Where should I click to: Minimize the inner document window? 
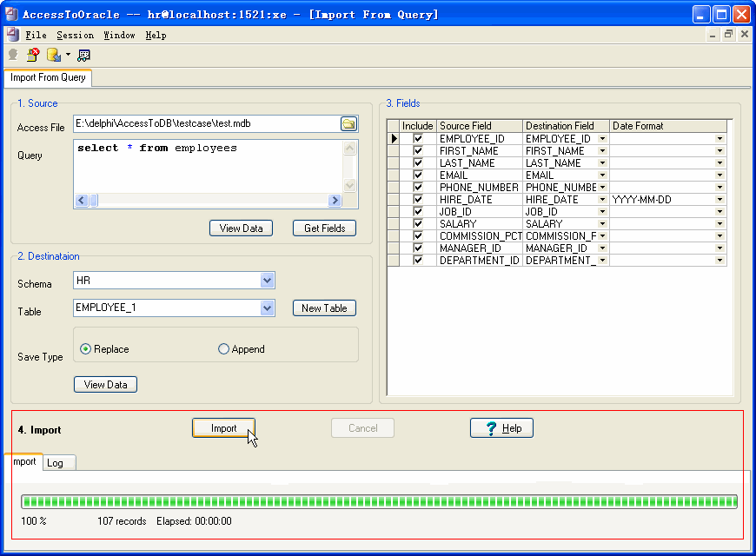pos(713,35)
